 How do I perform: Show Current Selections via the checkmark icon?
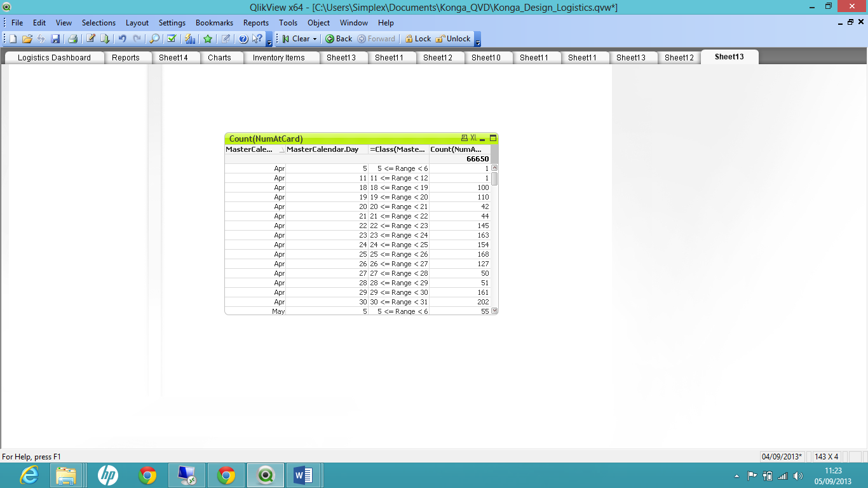172,39
